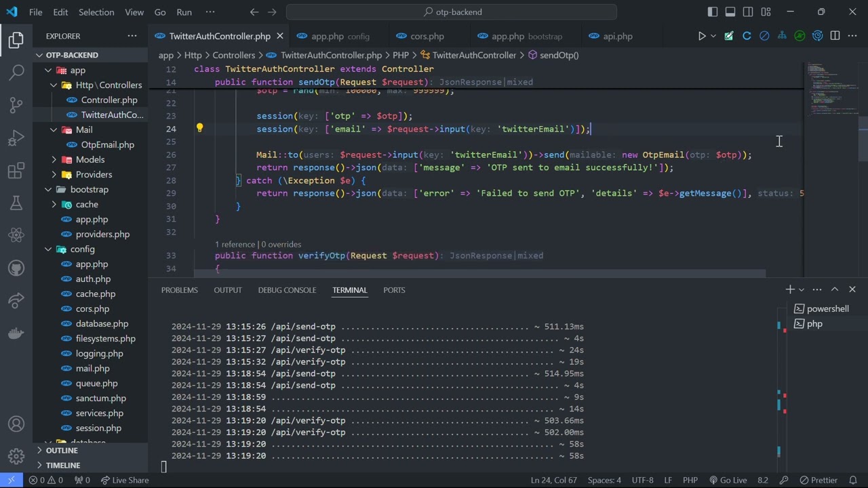Click Prettier status bar item

coord(818,480)
